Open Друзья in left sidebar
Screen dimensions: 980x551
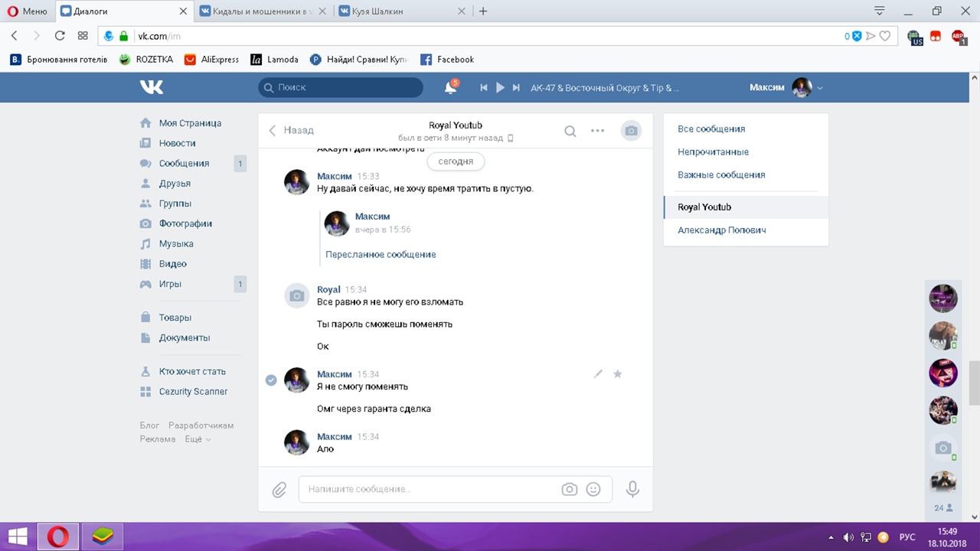coord(175,184)
